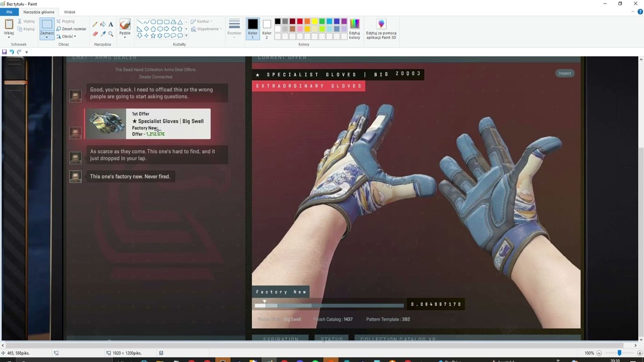This screenshot has width=644, height=362.
Task: Click the Pędzle brush icon
Action: (x=125, y=24)
